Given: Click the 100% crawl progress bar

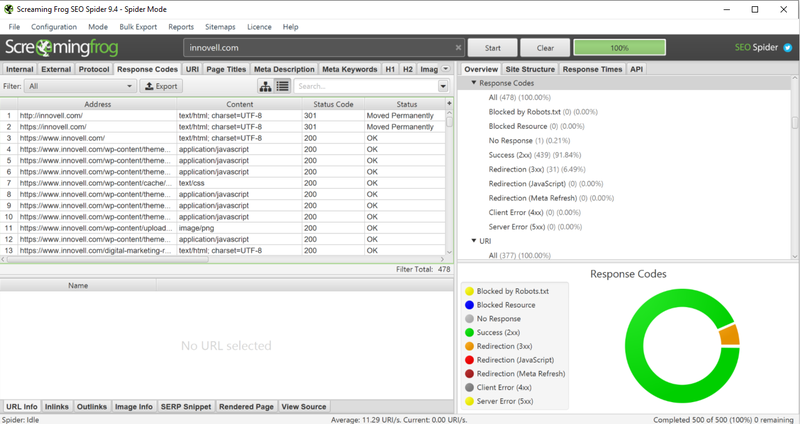Looking at the screenshot, I should [619, 48].
